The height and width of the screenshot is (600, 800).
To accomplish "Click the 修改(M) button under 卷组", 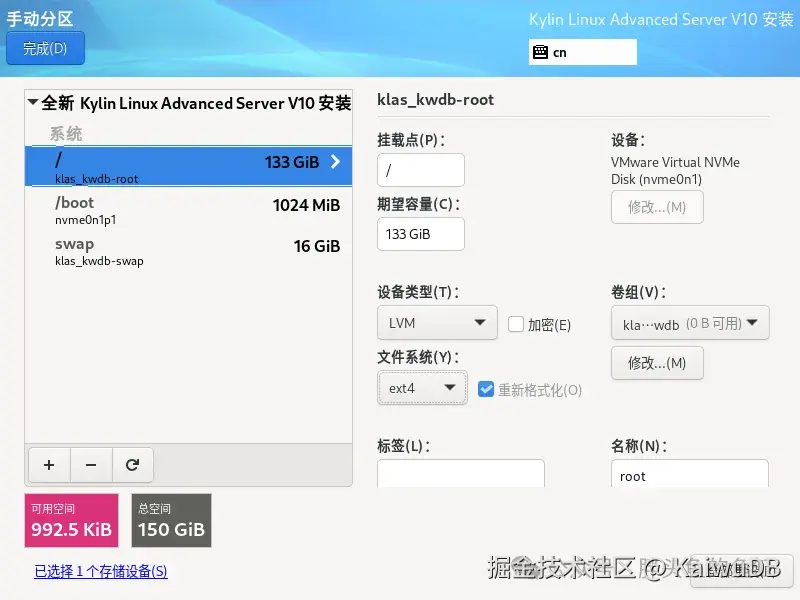I will pos(657,363).
